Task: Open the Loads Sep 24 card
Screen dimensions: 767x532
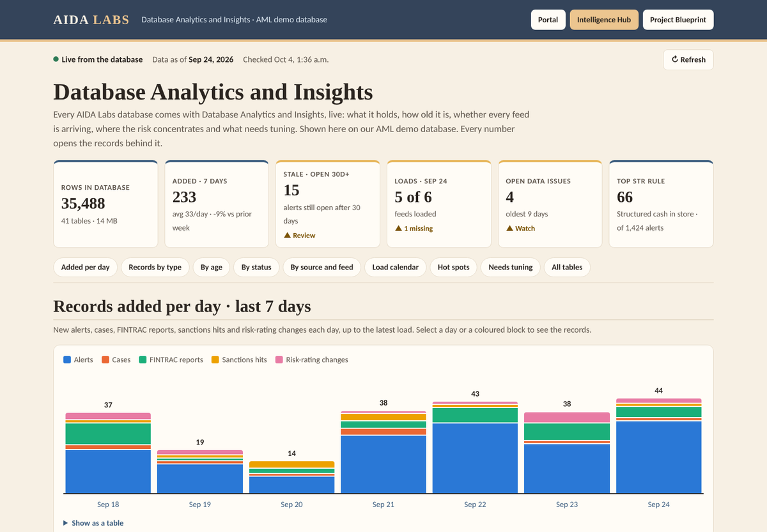Action: click(x=439, y=204)
